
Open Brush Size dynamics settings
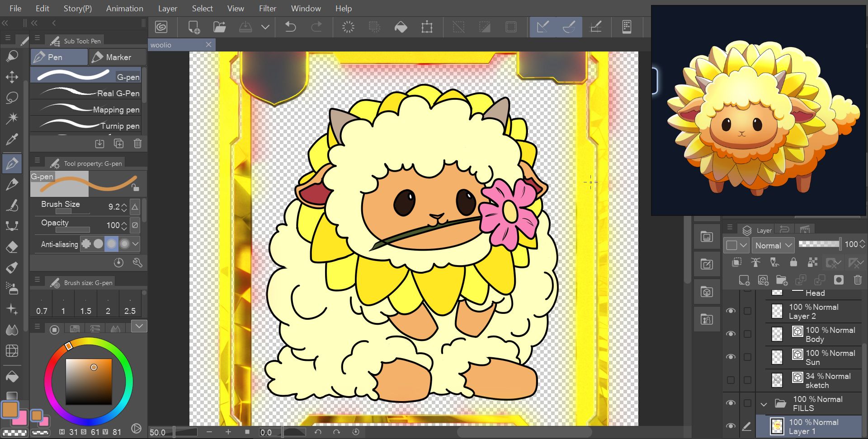click(x=135, y=207)
